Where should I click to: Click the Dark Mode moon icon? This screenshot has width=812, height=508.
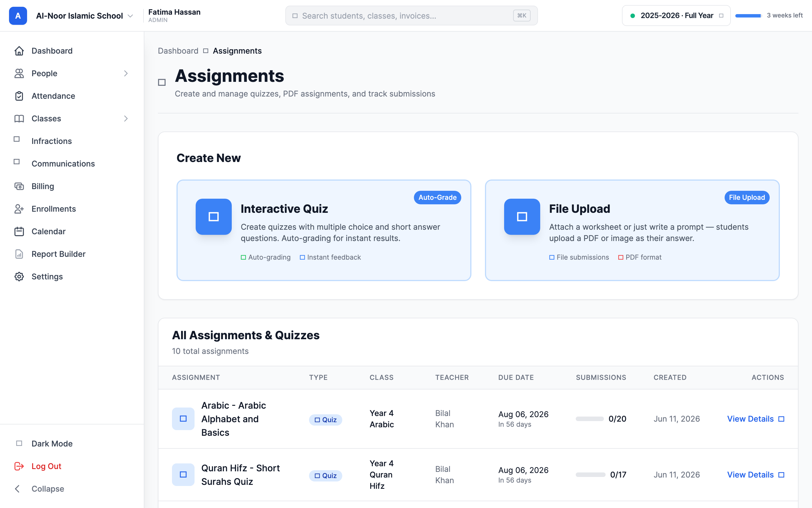(19, 443)
